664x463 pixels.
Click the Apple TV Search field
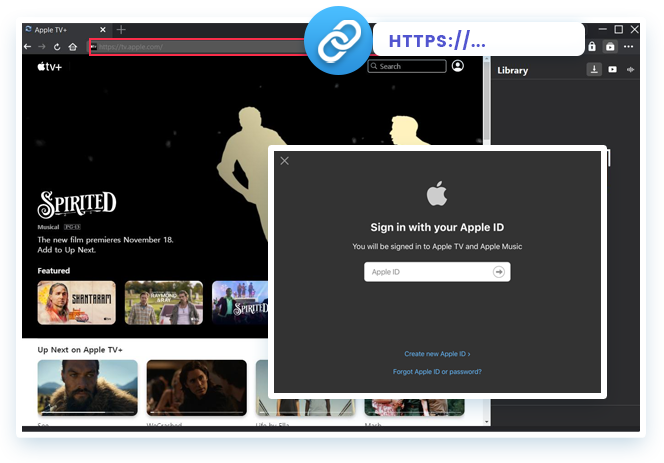point(407,67)
